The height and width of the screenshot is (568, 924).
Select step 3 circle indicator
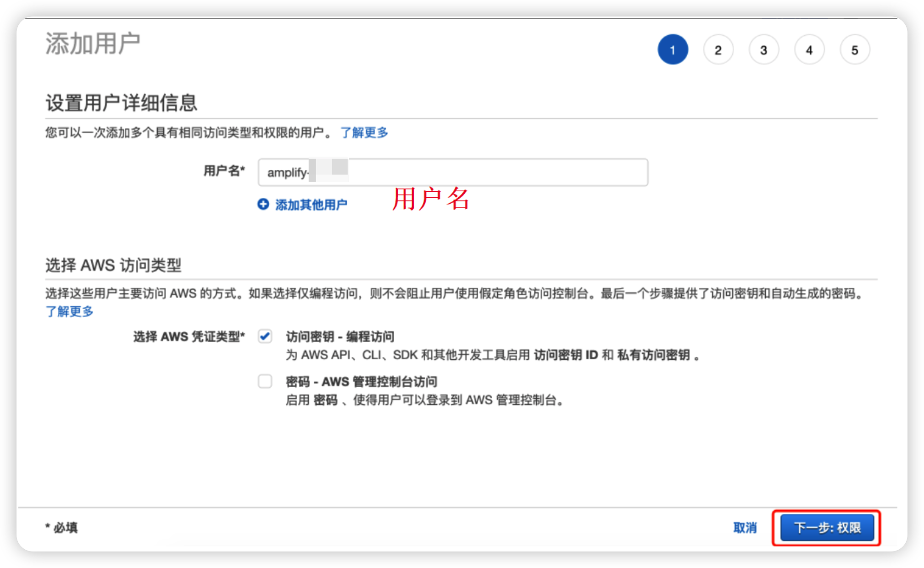tap(763, 50)
